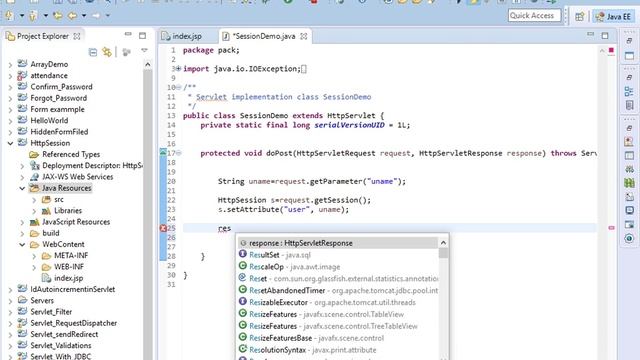
Task: Choose ResolutionSyntax suggestion
Action: (338, 350)
